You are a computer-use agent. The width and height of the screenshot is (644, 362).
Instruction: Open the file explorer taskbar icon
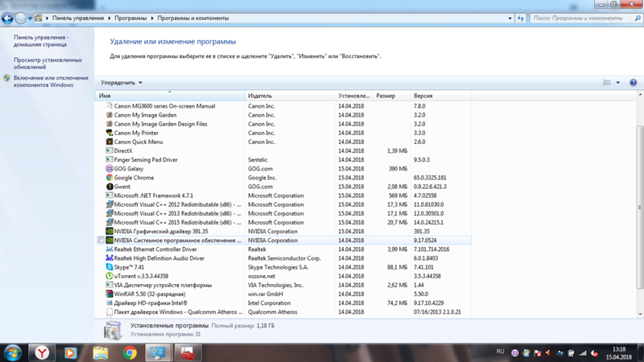pos(100,352)
